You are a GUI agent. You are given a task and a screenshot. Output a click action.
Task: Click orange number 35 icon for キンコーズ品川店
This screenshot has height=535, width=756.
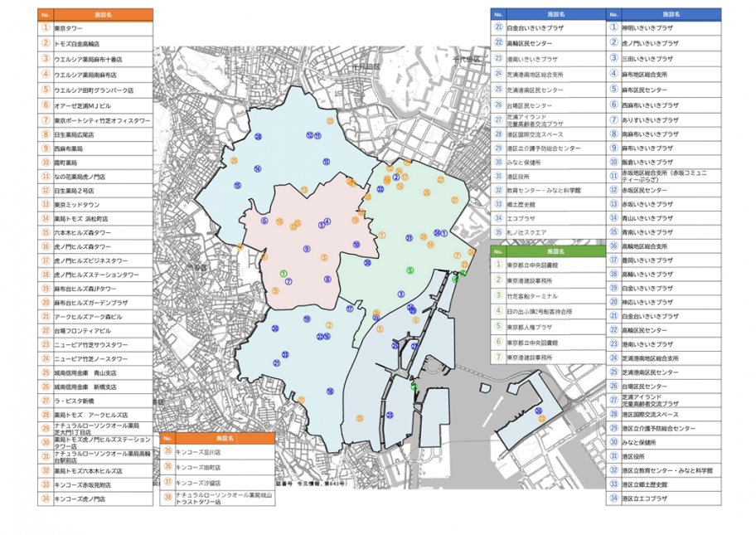click(x=168, y=453)
